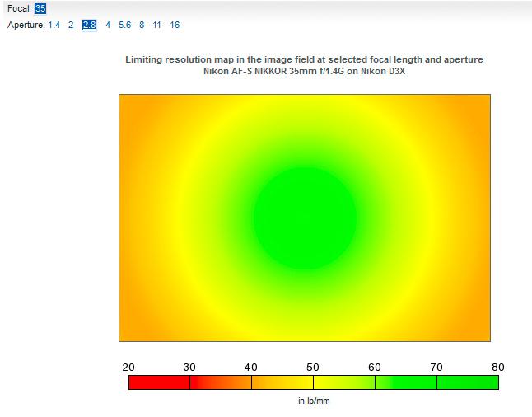Image resolution: width=532 pixels, height=417 pixels.
Task: Choose aperture 11
Action: click(156, 25)
